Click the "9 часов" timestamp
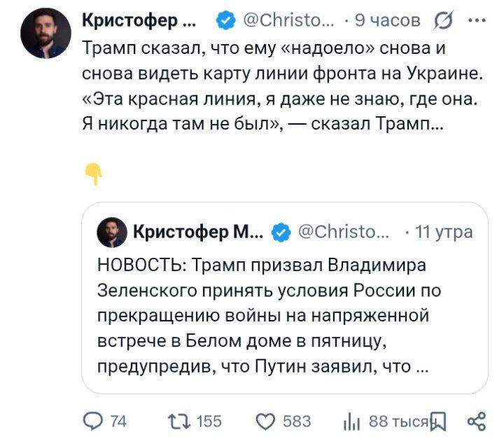 388,20
